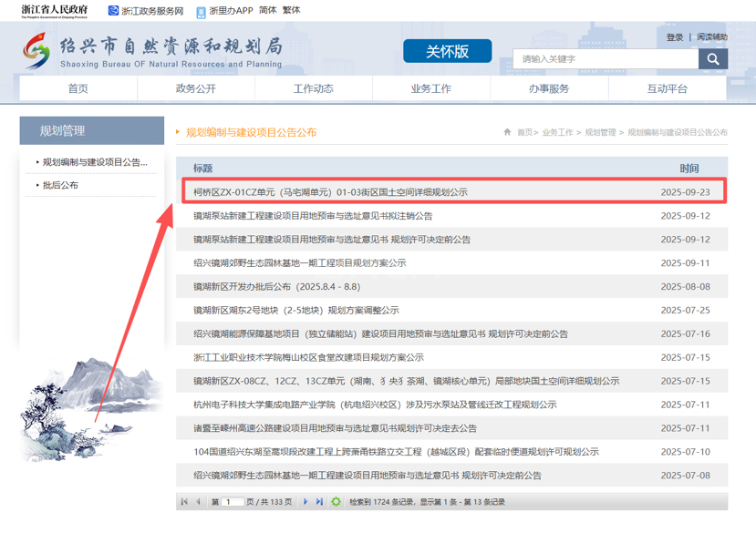Click the breadcrumb home icon

click(507, 132)
